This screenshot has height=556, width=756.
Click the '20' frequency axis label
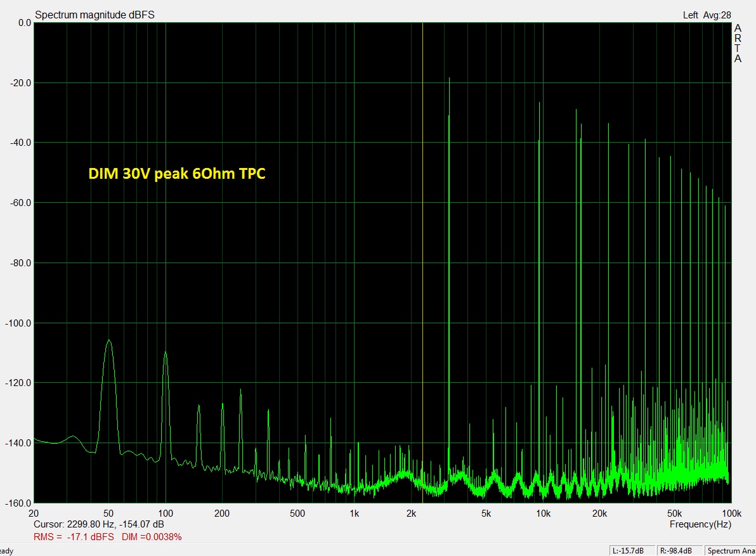[x=34, y=514]
